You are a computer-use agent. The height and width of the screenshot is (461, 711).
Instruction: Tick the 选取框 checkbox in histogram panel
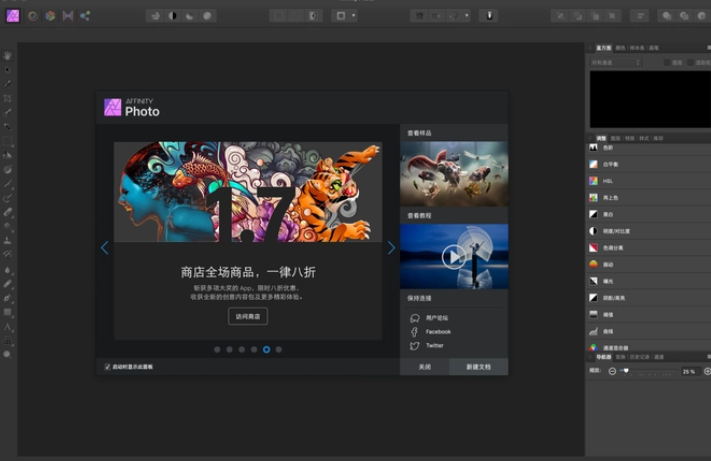pos(690,63)
